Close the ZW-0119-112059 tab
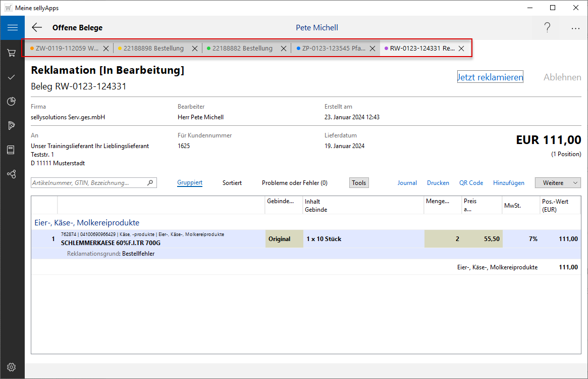Image resolution: width=588 pixels, height=379 pixels. point(106,49)
